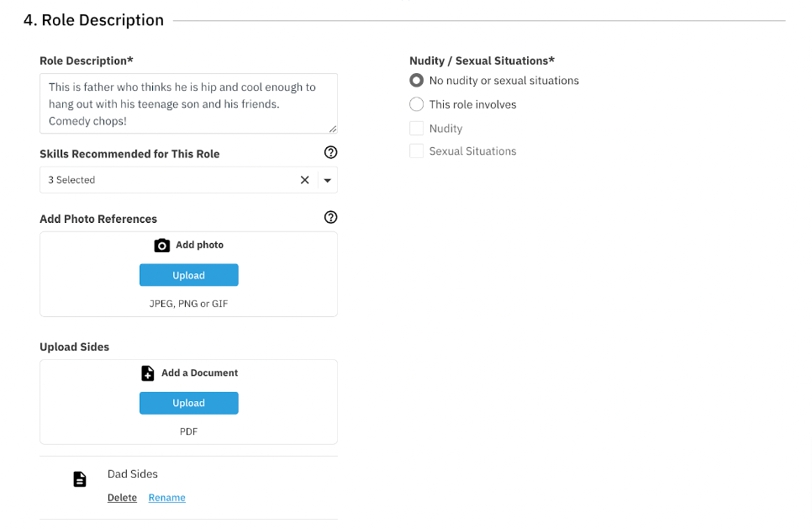The height and width of the screenshot is (529, 812).
Task: Click the help icon beside Skills Recommended
Action: point(330,152)
